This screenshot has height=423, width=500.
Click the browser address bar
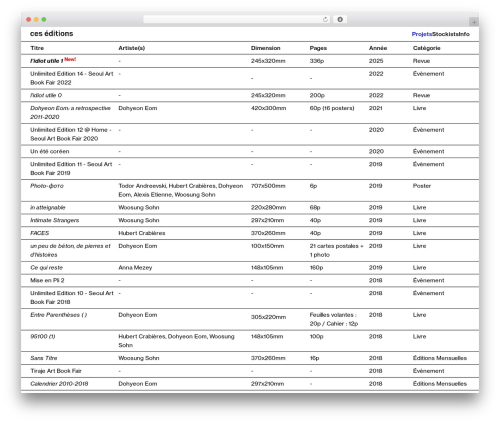click(x=236, y=20)
